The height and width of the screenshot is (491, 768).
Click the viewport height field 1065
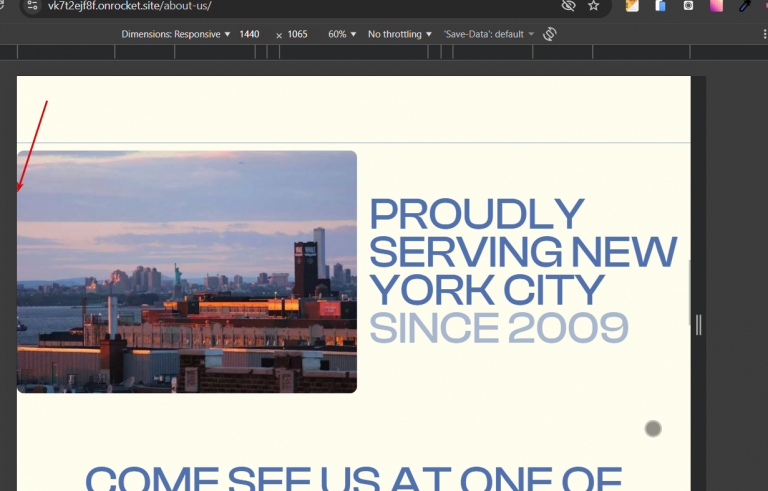click(297, 34)
